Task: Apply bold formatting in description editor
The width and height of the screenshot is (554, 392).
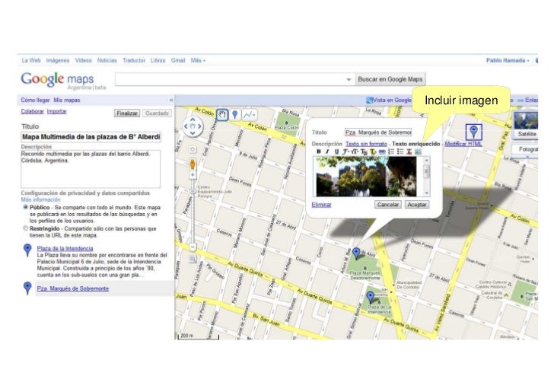Action: coord(319,151)
